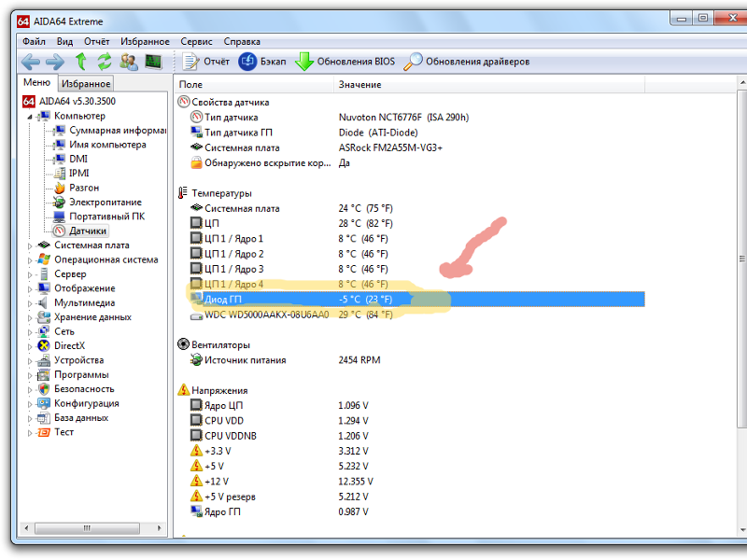Image resolution: width=747 pixels, height=560 pixels.
Task: Click the left tree horizontal scrollbar thumb
Action: [87, 528]
